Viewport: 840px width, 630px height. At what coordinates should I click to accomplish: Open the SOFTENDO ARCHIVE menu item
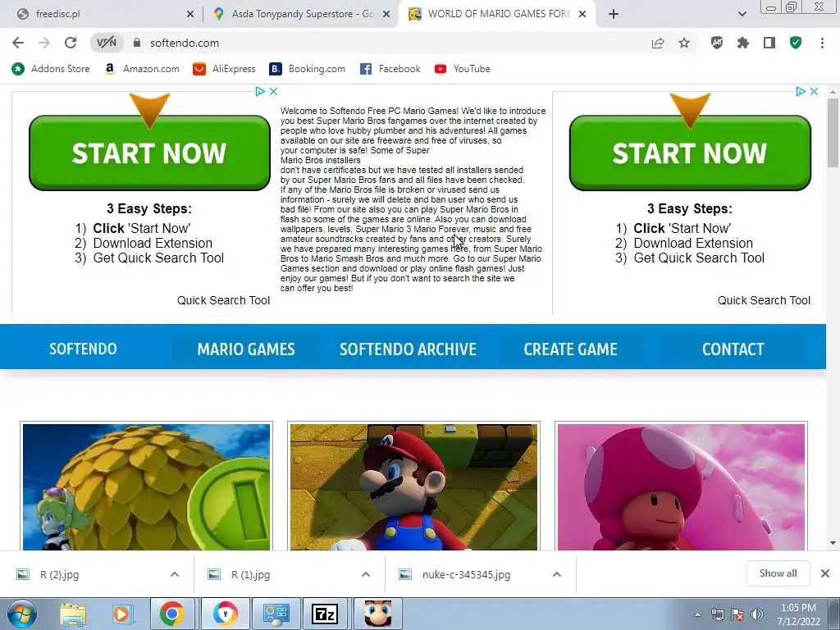click(x=409, y=349)
